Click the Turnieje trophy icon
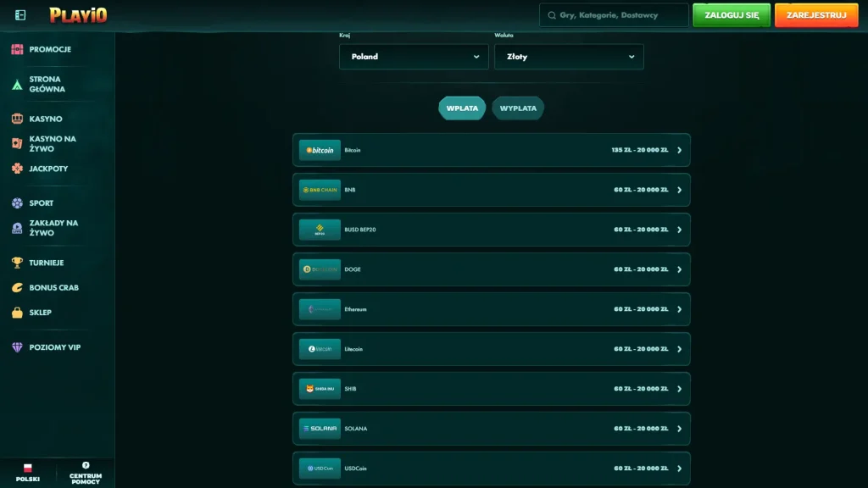The height and width of the screenshot is (488, 868). pos(17,263)
